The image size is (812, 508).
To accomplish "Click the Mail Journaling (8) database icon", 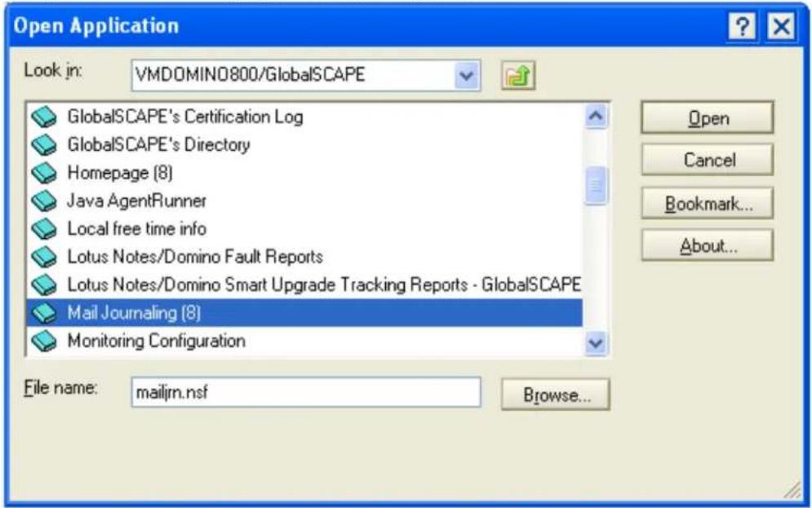I will [44, 312].
